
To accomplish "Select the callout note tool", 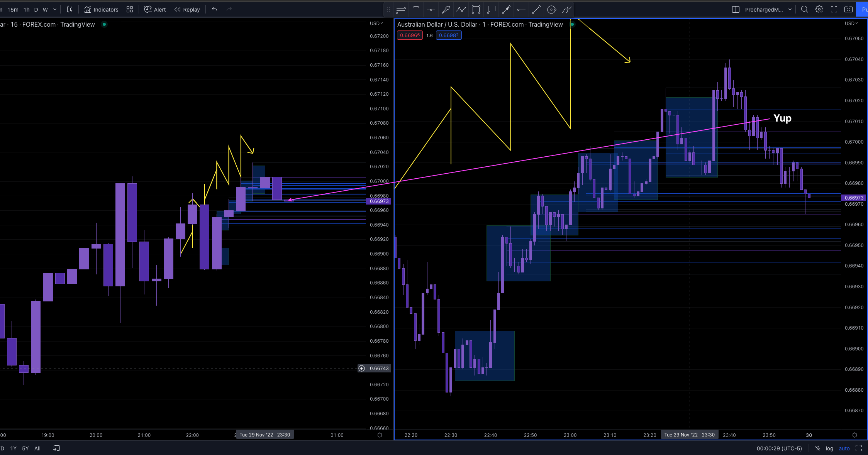I will [491, 10].
